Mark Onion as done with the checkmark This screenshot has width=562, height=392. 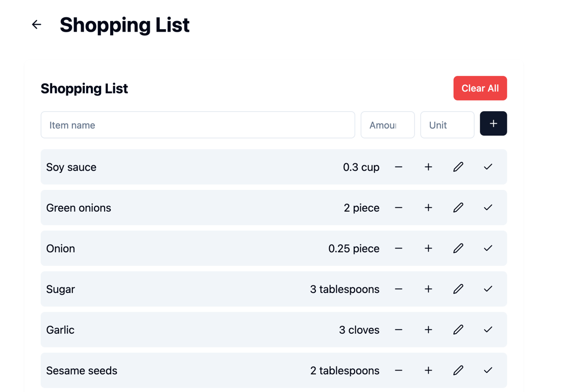487,248
